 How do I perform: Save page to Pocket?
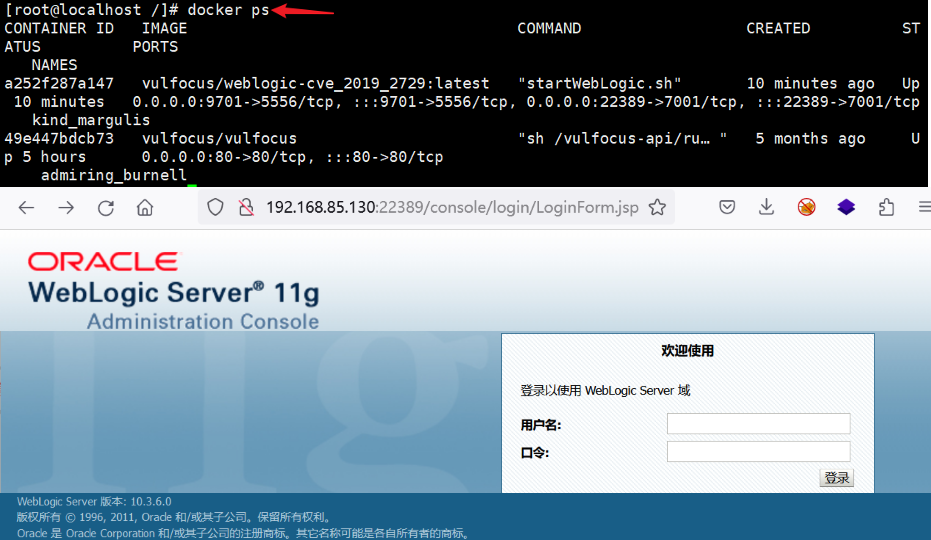coord(727,207)
